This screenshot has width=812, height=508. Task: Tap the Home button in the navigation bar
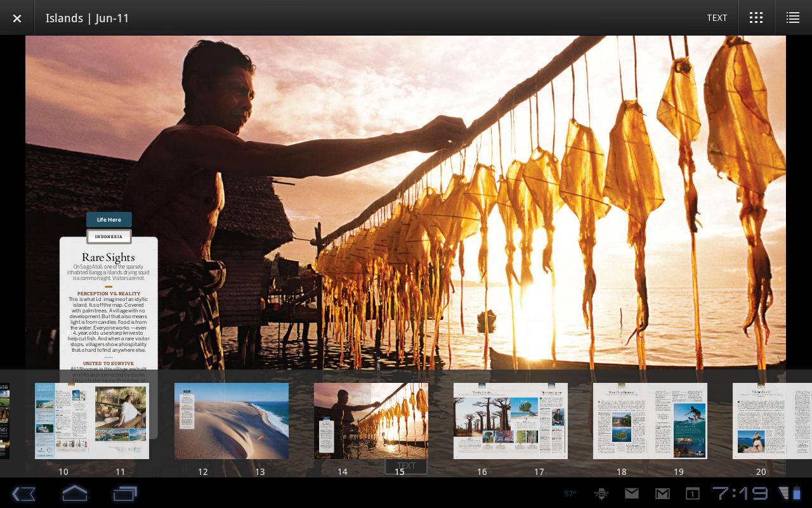coord(74,493)
